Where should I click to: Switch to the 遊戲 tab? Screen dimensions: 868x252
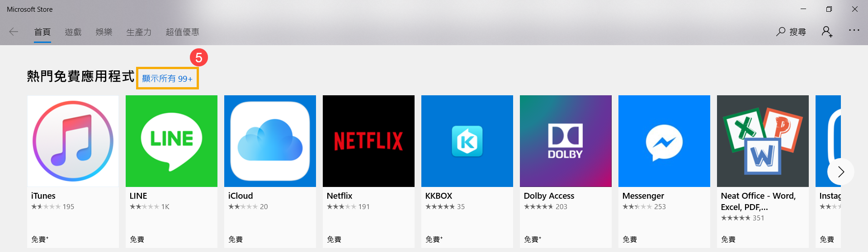tap(73, 32)
